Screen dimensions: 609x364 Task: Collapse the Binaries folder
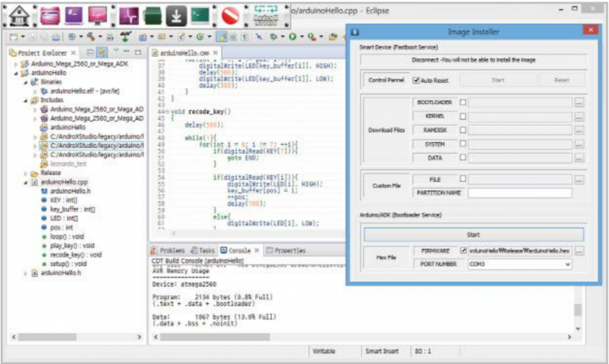pyautogui.click(x=25, y=82)
